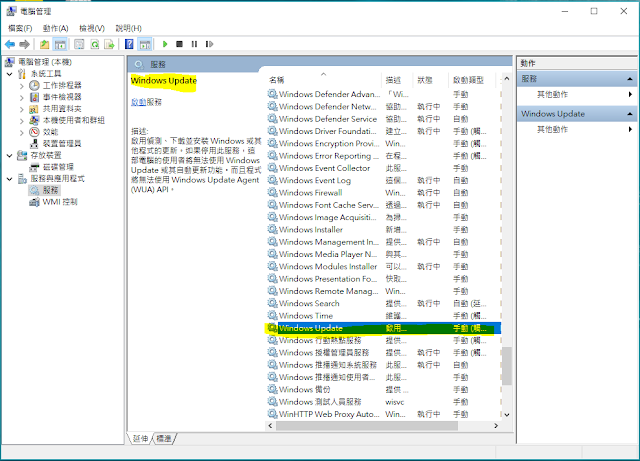The image size is (640, 461).
Task: Select Windows Modules Installer service row
Action: click(384, 267)
